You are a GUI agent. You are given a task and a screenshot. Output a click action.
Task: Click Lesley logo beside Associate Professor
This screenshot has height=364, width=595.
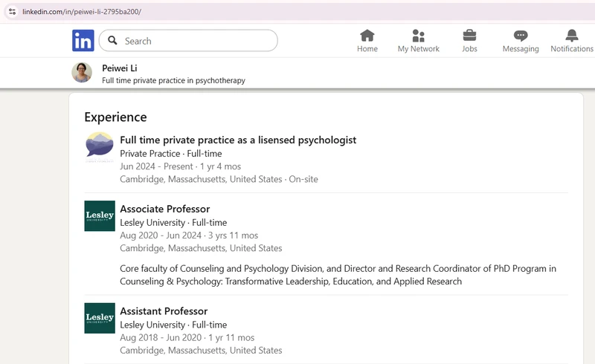pyautogui.click(x=100, y=215)
